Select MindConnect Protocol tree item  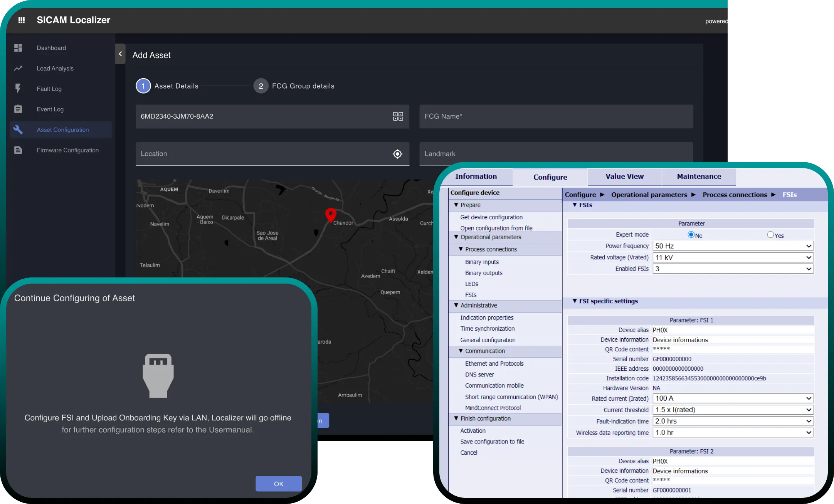tap(493, 408)
